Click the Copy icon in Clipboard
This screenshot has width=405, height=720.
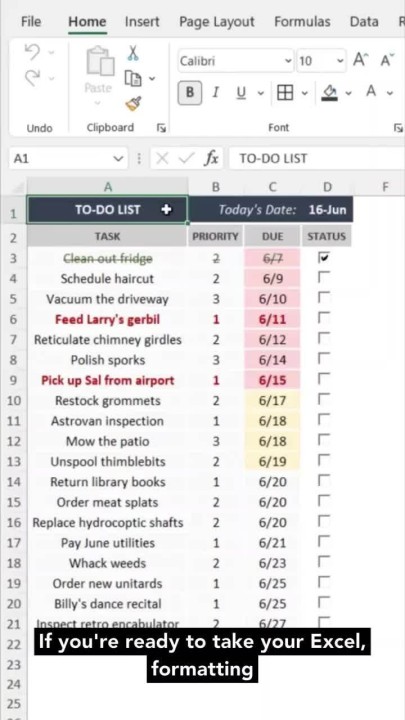tap(133, 79)
